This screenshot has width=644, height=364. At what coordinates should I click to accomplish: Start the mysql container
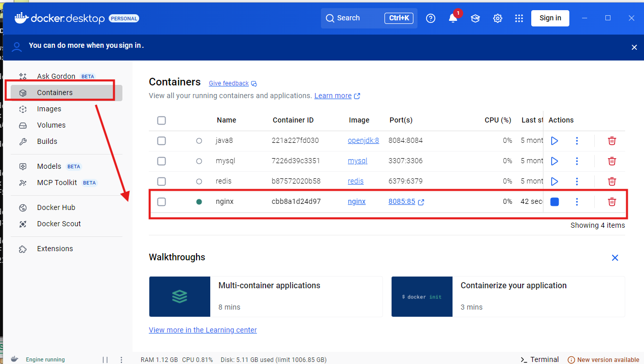[555, 161]
